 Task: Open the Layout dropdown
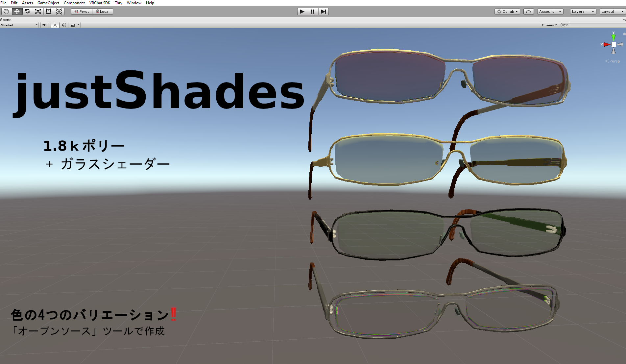[x=611, y=11]
